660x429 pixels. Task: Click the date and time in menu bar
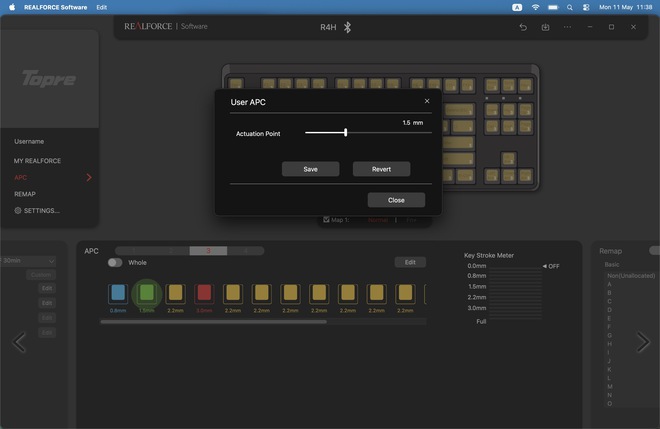click(x=625, y=7)
